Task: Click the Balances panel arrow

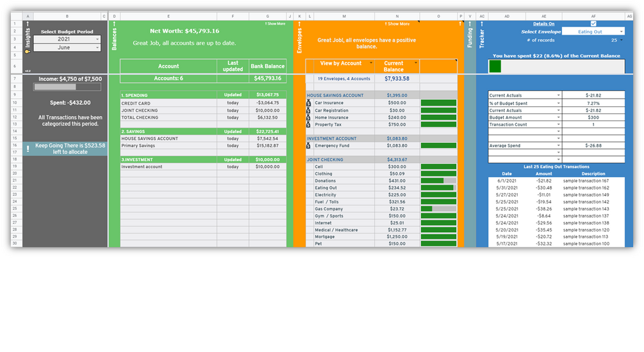Action: point(114,24)
